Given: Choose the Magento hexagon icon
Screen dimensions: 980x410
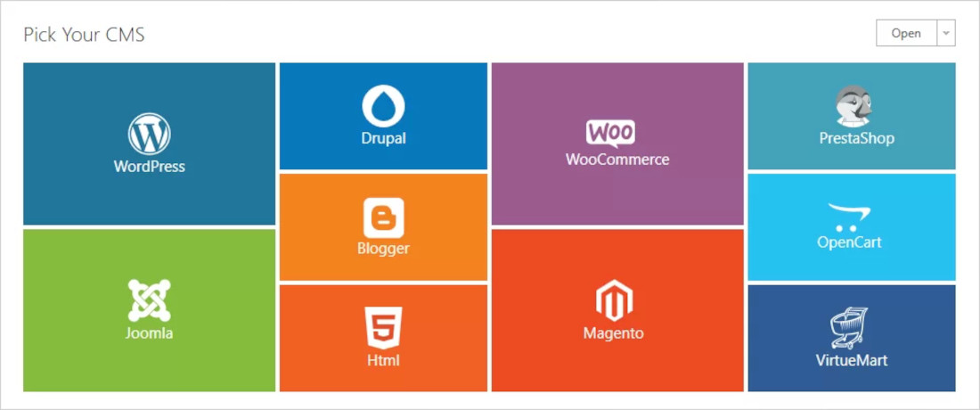Looking at the screenshot, I should [x=615, y=300].
